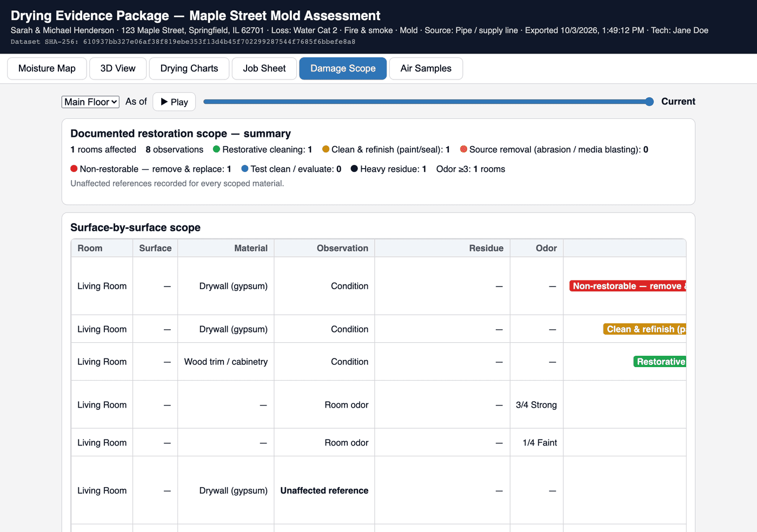Click 'Condition' in the Clean & refinish row
The height and width of the screenshot is (532, 757).
(x=350, y=329)
